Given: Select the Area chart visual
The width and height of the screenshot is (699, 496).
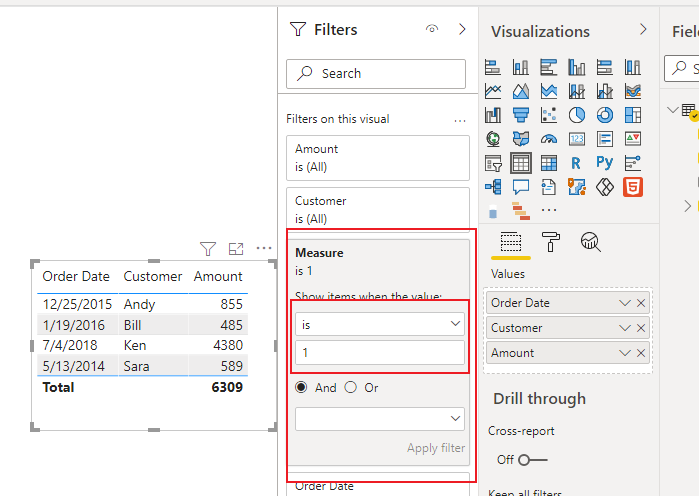Looking at the screenshot, I should pos(521,91).
